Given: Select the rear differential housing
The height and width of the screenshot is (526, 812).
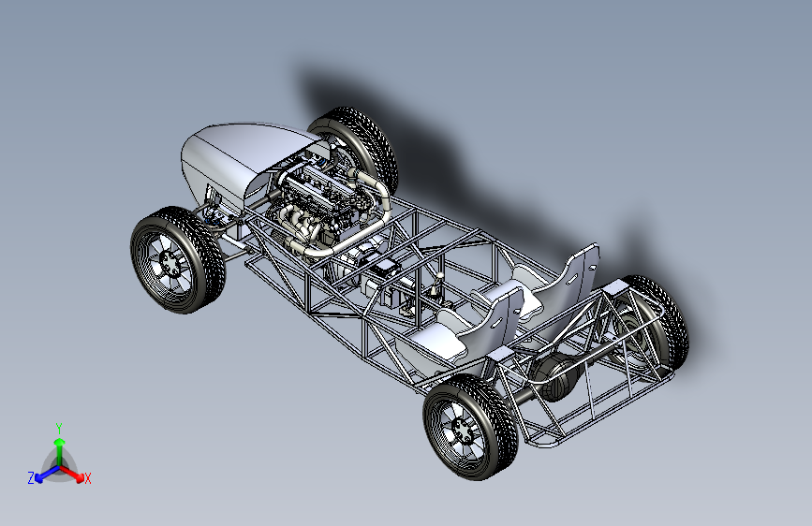Looking at the screenshot, I should (555, 377).
